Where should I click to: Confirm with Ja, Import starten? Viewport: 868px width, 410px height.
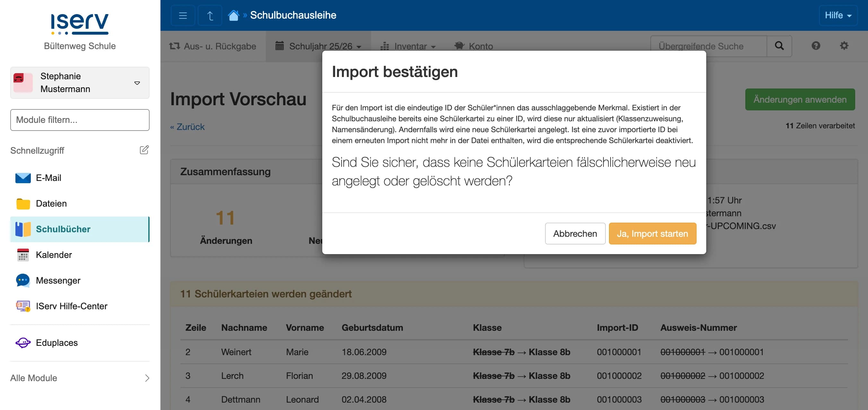pos(652,233)
